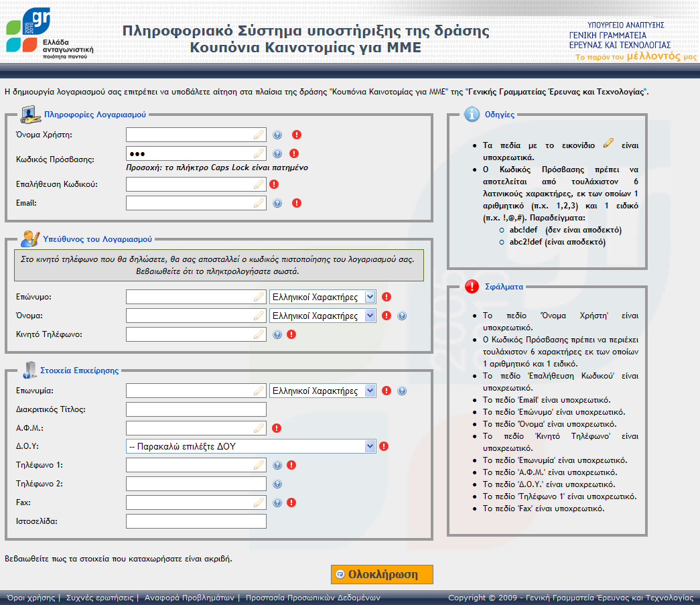Viewport: 700px width, 605px height.
Task: Open the character-set dropdown for Όνομα
Action: (x=322, y=316)
